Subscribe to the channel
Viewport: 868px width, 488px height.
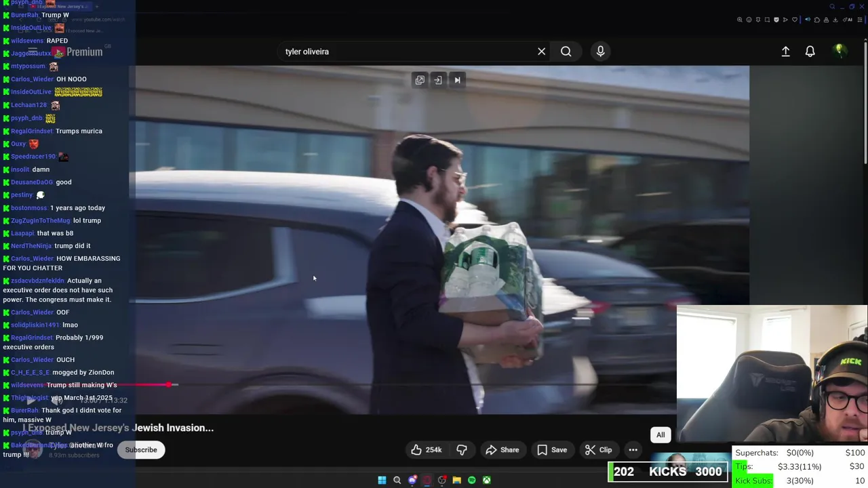141,450
